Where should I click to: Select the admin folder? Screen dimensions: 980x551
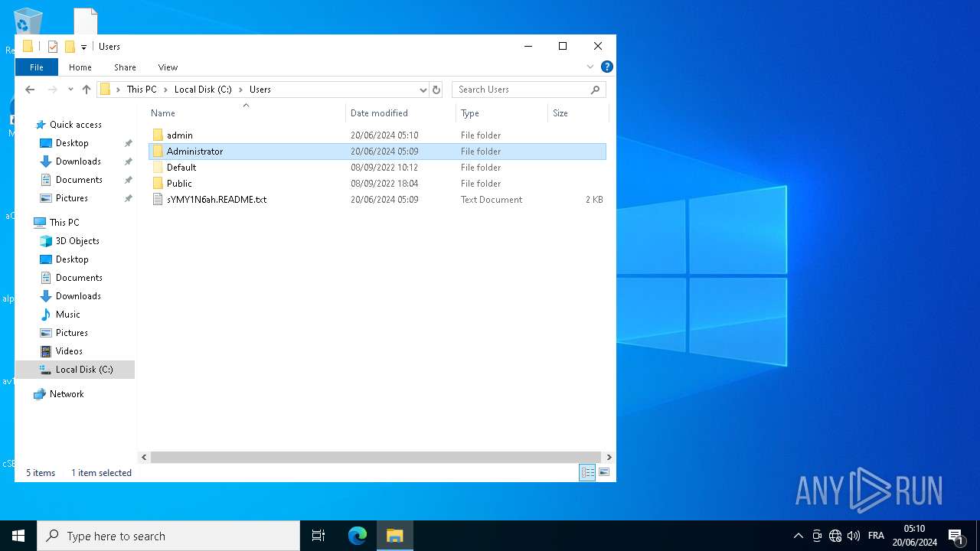377,135
